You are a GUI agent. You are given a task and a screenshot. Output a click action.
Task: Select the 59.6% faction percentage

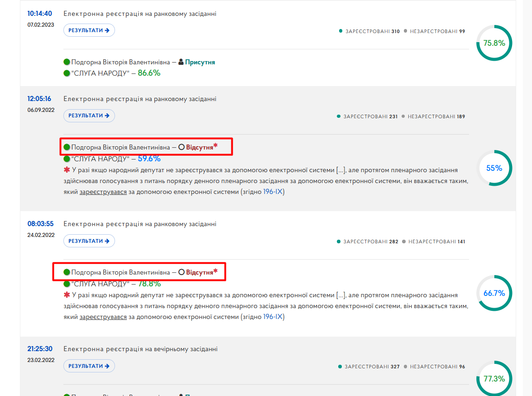tap(149, 159)
